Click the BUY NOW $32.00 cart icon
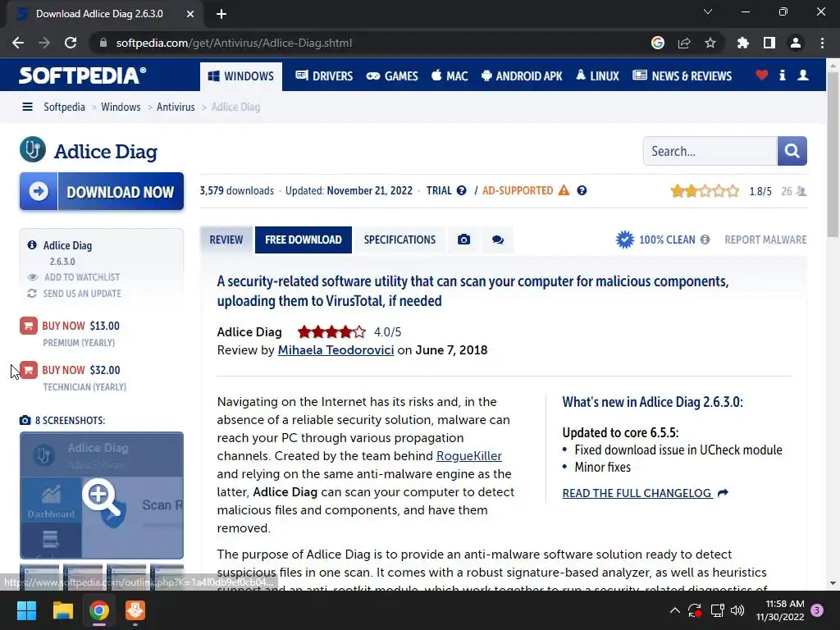 click(29, 370)
